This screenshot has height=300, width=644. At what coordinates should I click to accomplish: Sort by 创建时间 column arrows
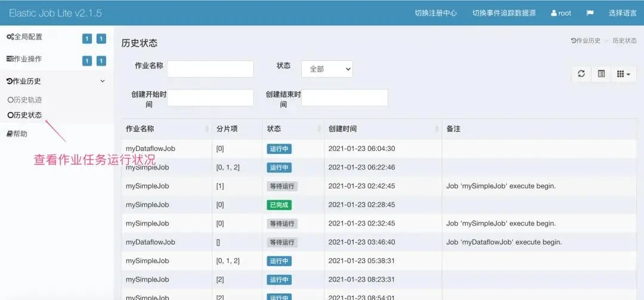pos(437,129)
